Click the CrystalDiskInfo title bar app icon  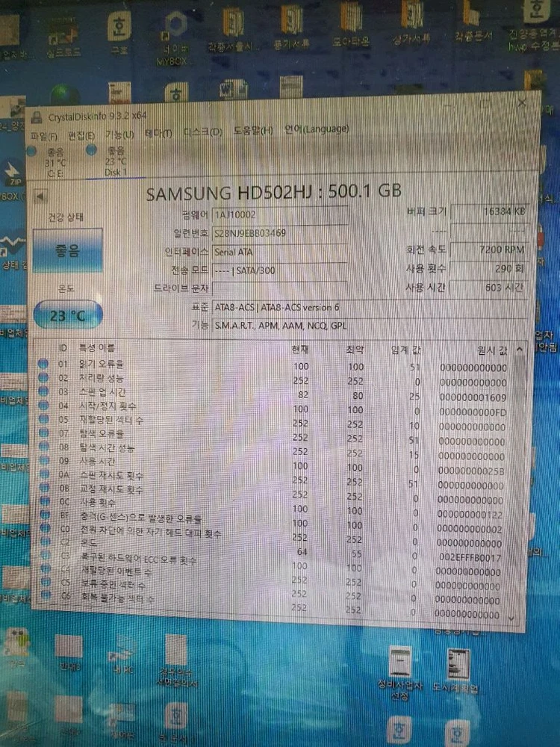(37, 118)
